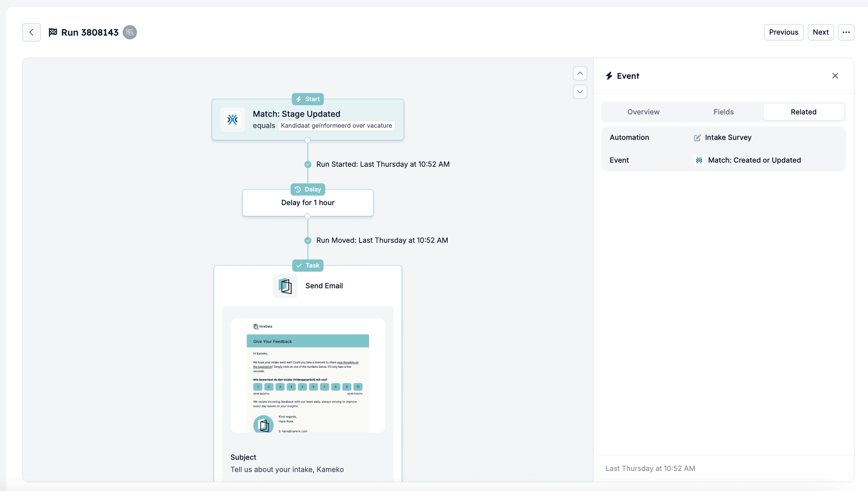Image resolution: width=868 pixels, height=491 pixels.
Task: Open the Intake Survey automation link
Action: (x=728, y=138)
